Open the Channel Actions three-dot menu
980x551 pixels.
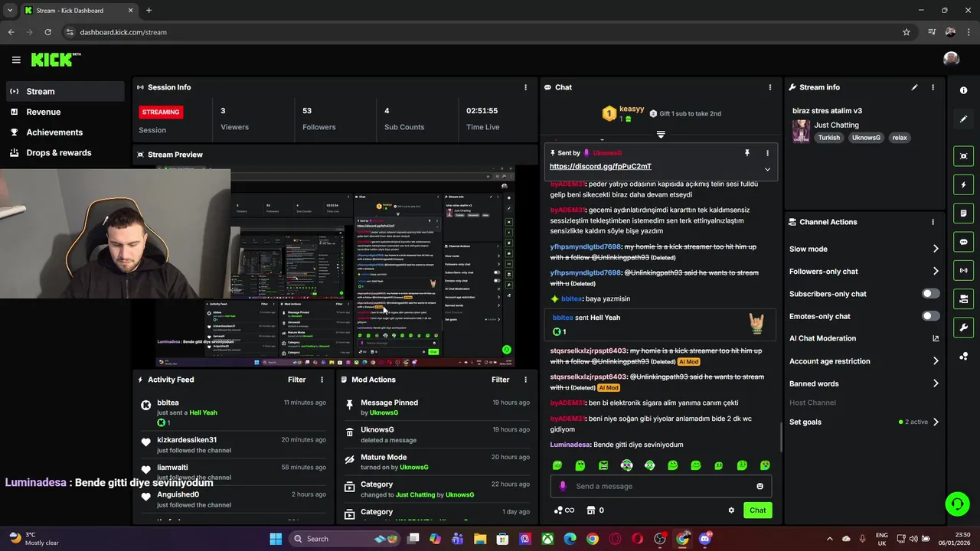933,222
